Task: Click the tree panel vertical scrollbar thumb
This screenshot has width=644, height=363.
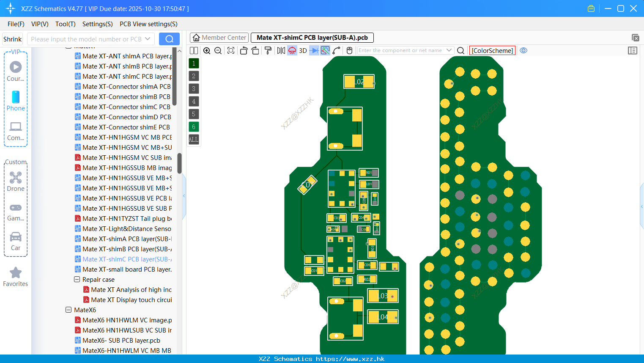Action: pyautogui.click(x=179, y=163)
